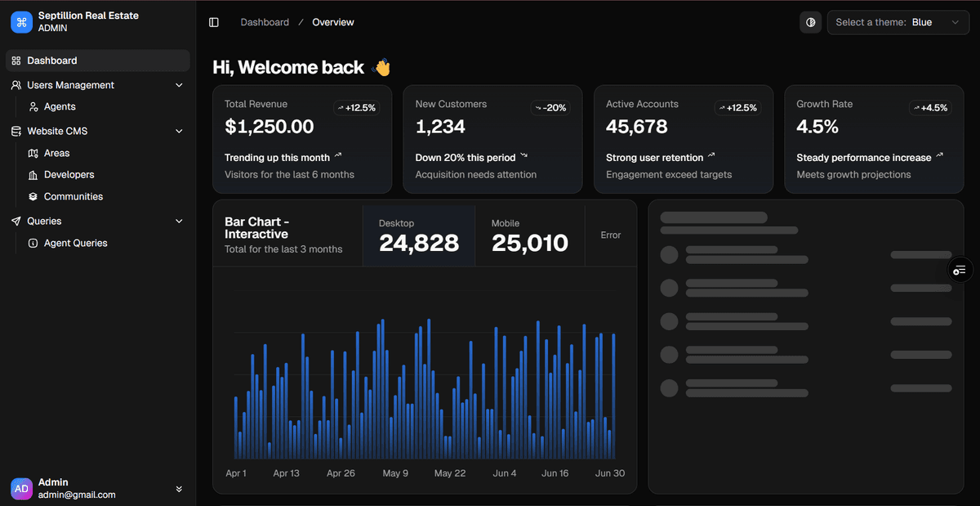
Task: Select the Error tab on the chart
Action: coord(610,235)
